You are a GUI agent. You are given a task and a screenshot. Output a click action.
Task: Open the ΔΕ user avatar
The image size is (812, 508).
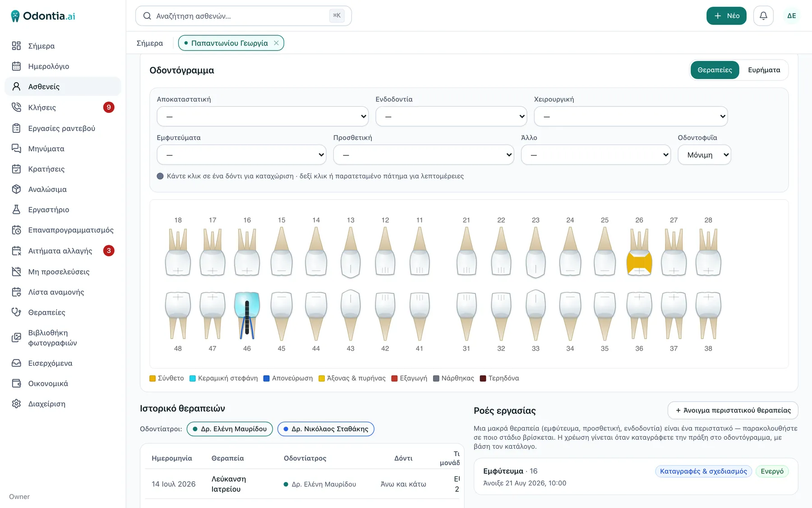coord(792,16)
